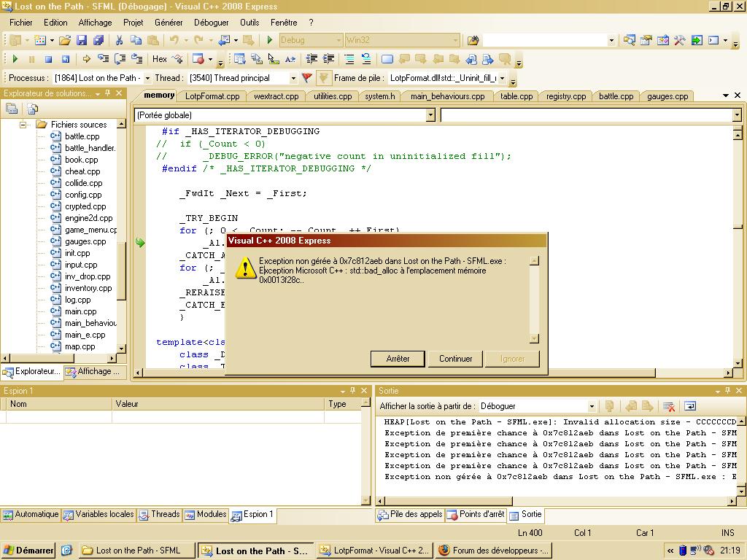Click the Step Over debug icon
This screenshot has height=560, width=747.
click(120, 59)
